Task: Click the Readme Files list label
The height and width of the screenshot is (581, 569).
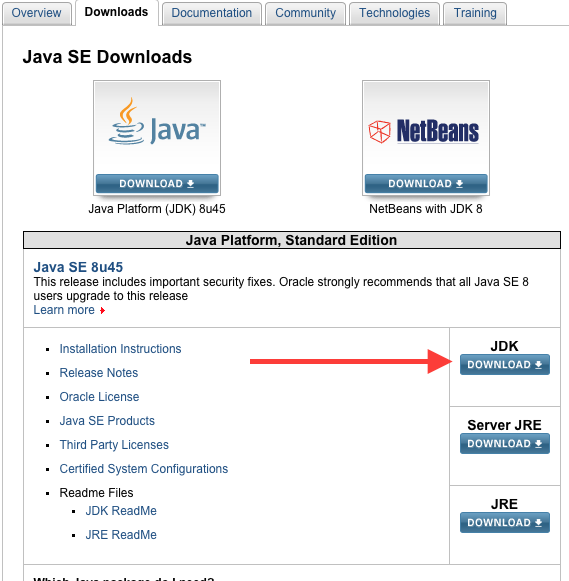Action: pos(96,493)
